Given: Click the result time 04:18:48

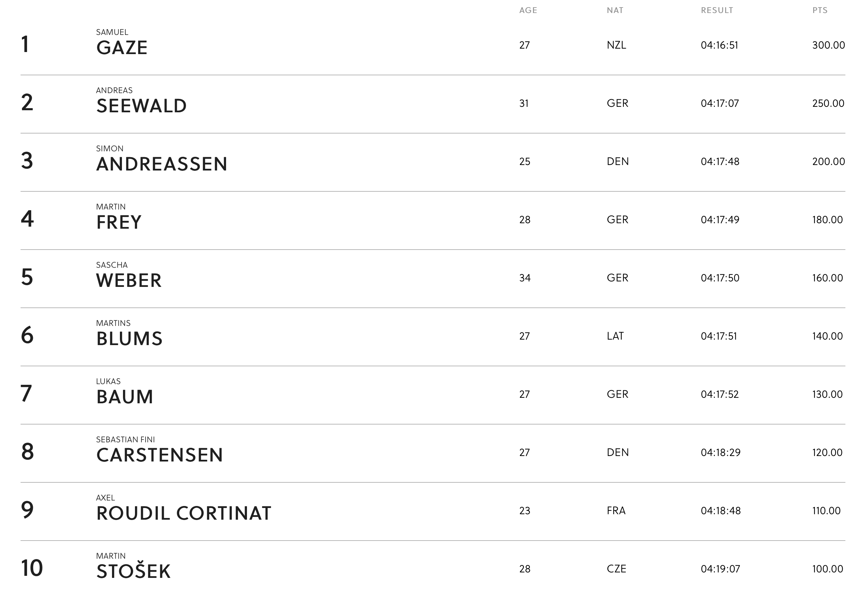Looking at the screenshot, I should point(720,511).
